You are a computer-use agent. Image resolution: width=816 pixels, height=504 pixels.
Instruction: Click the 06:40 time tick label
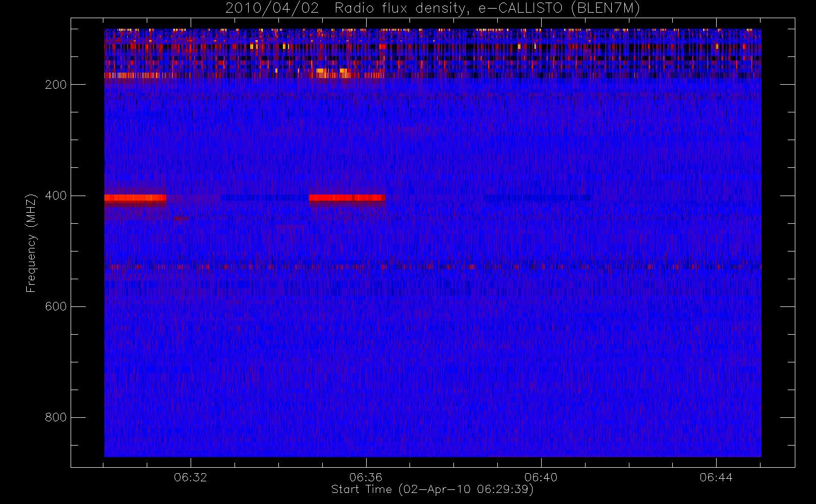tap(541, 477)
